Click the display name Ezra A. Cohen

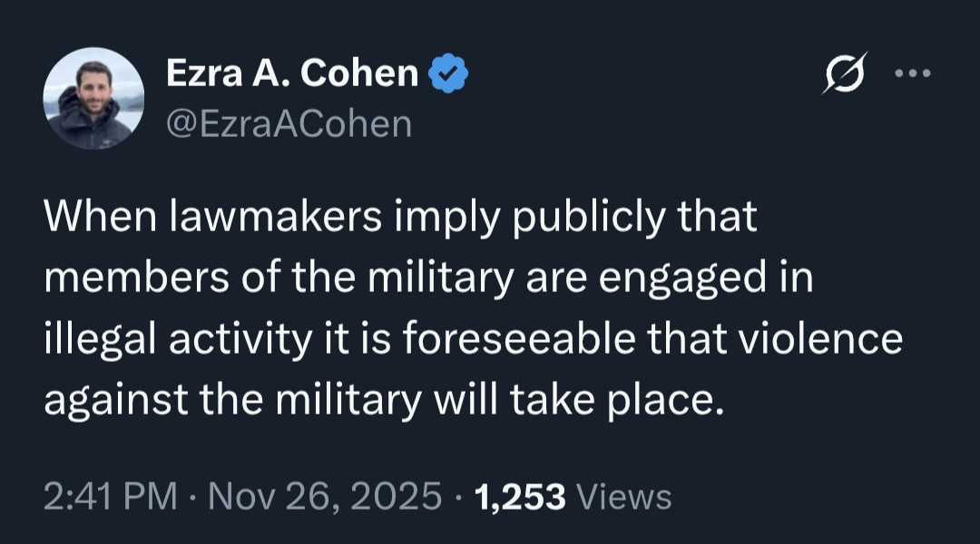pos(292,74)
